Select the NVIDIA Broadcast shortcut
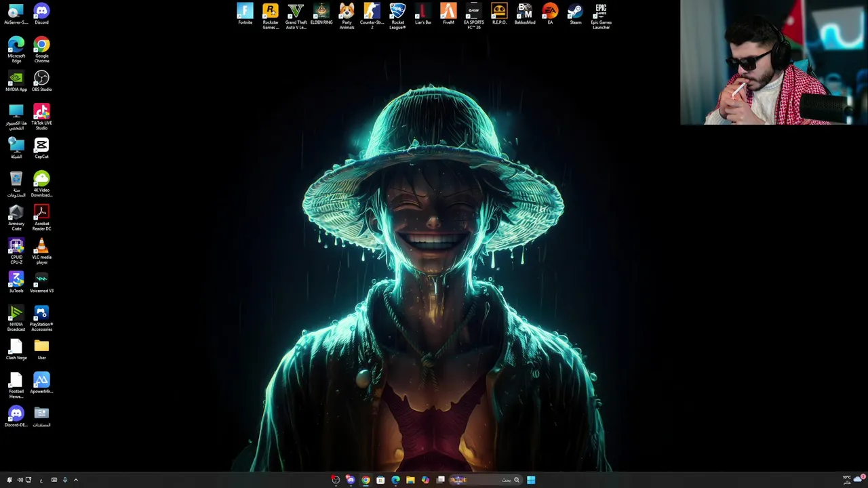Image resolution: width=868 pixels, height=488 pixels. 16,319
